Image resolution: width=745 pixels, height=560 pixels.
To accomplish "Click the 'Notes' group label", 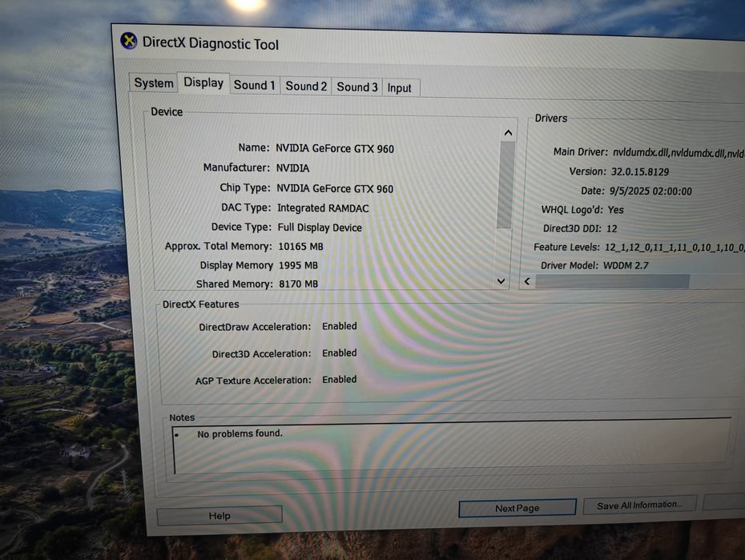I will [x=182, y=417].
